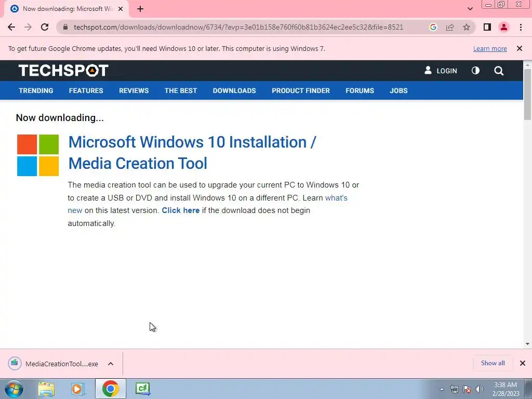Open the Google icon in address bar
Screen dimensions: 532x399
(433, 27)
